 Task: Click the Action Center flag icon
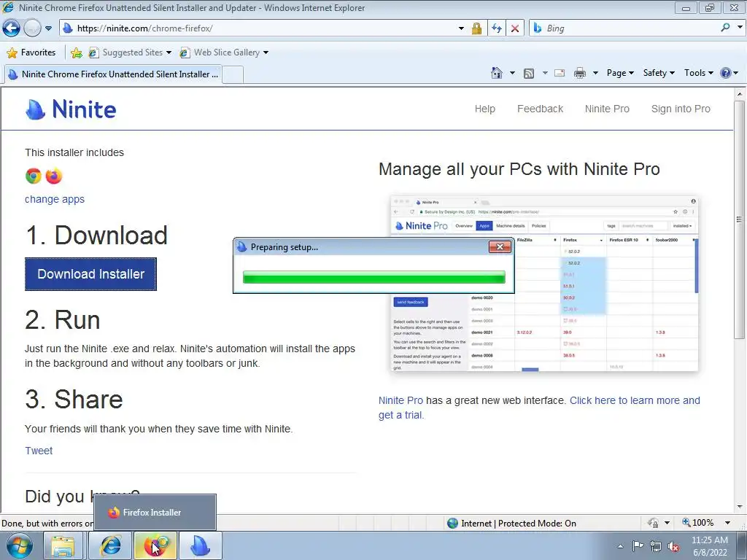point(638,546)
